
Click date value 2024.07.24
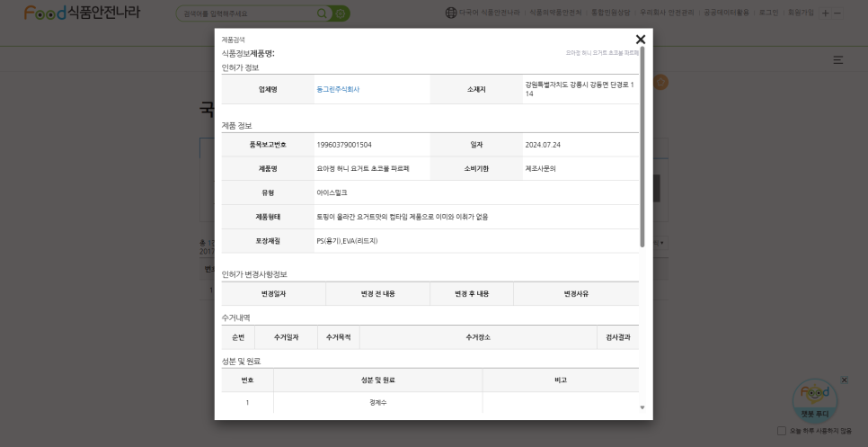coord(543,145)
